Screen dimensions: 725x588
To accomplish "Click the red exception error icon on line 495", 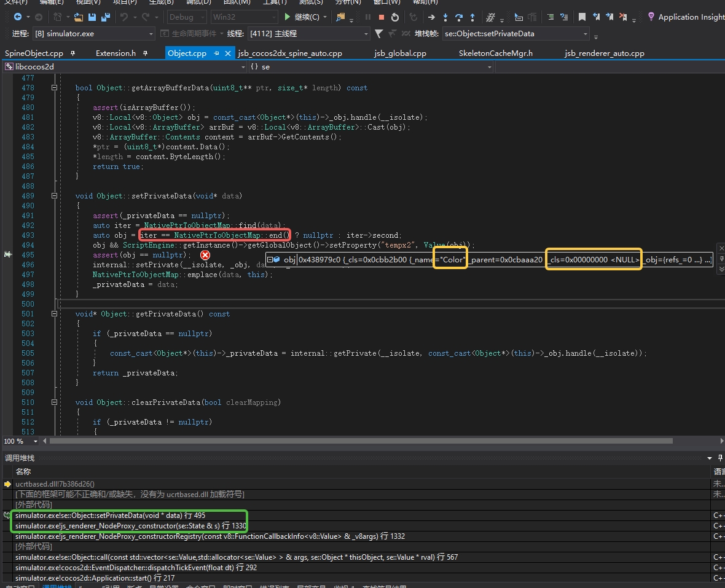I will point(205,254).
